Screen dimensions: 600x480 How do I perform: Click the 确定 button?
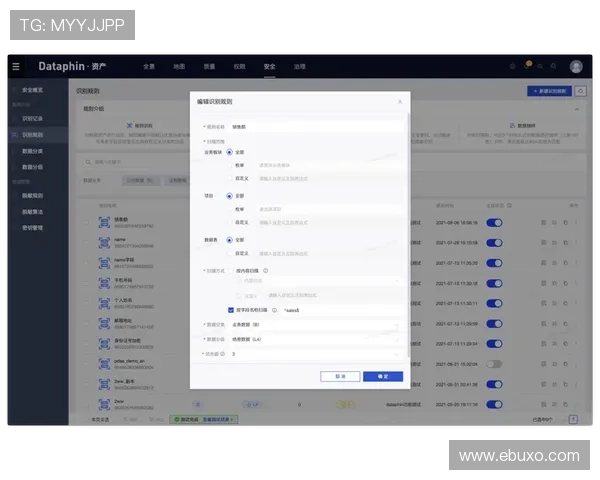click(x=382, y=376)
